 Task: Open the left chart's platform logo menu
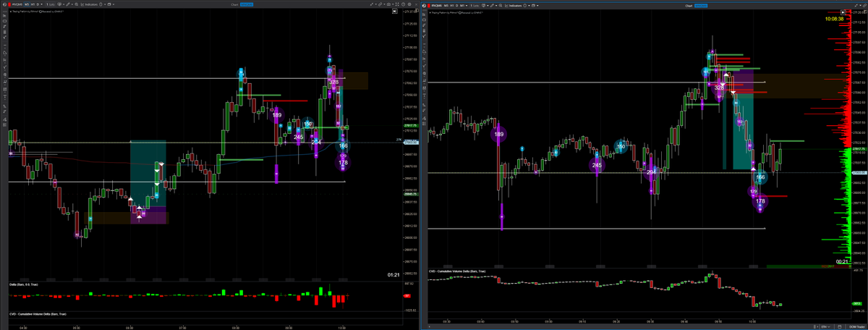click(x=4, y=4)
